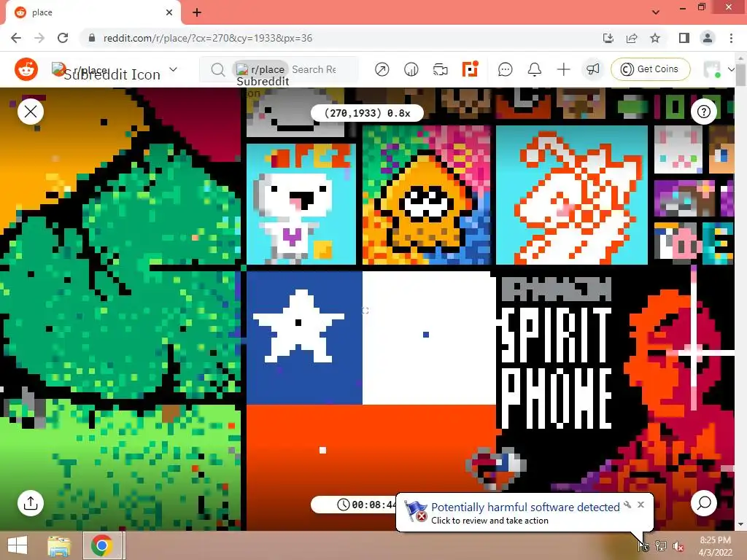Viewport: 747px width, 560px height.
Task: Open the r/place pixel icon in header
Action: (471, 69)
